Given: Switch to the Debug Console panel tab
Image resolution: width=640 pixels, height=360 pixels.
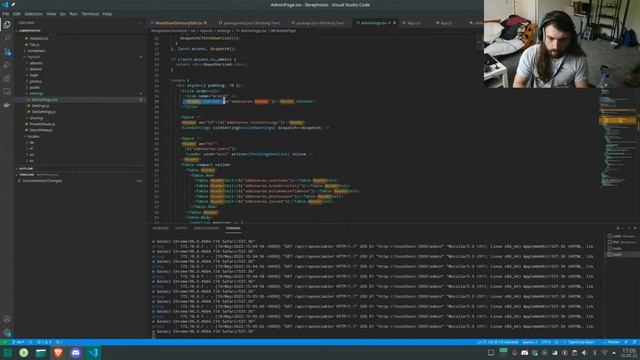Looking at the screenshot, I should [x=207, y=228].
